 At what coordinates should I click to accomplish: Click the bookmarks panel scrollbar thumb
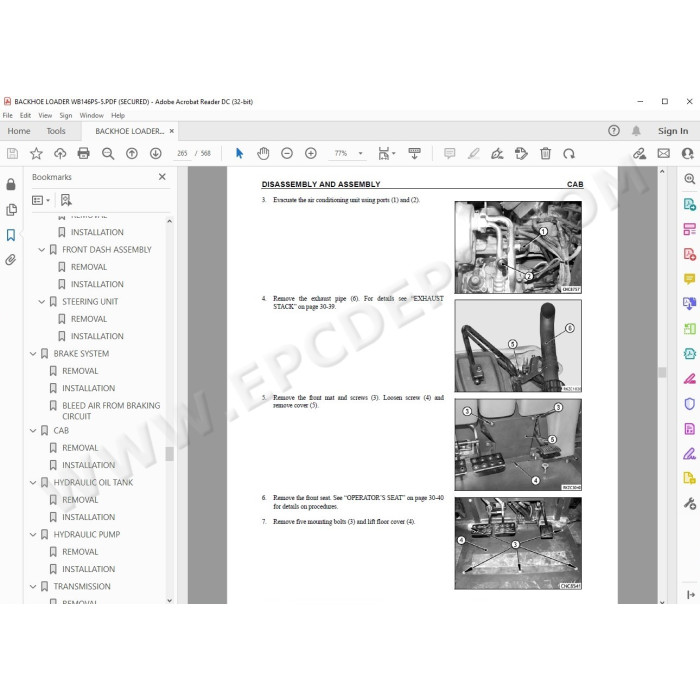tap(169, 454)
